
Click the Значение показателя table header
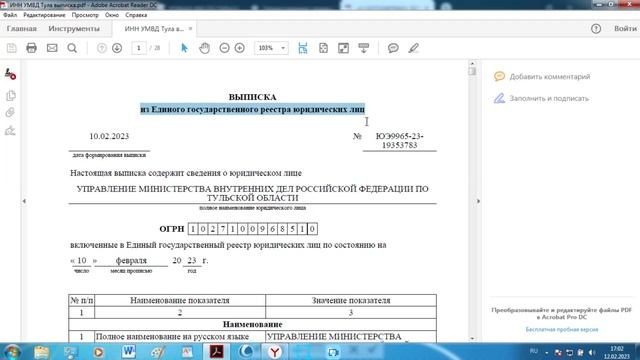tap(351, 300)
